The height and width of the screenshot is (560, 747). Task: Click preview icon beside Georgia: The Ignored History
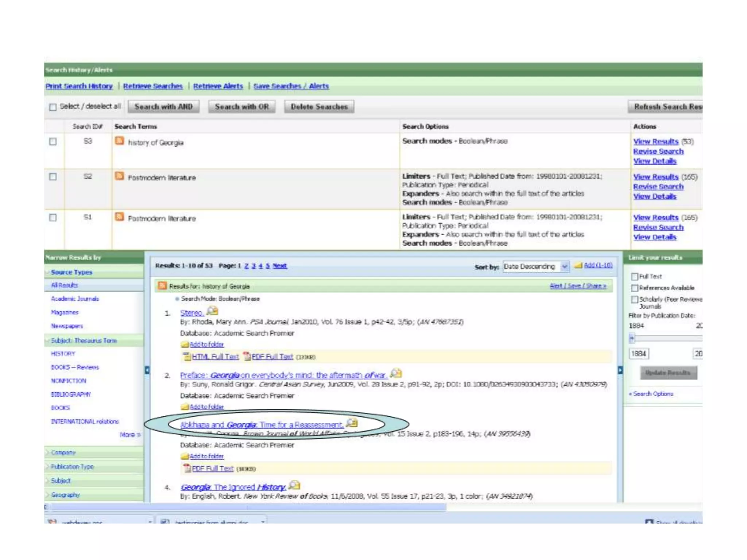[x=294, y=485]
